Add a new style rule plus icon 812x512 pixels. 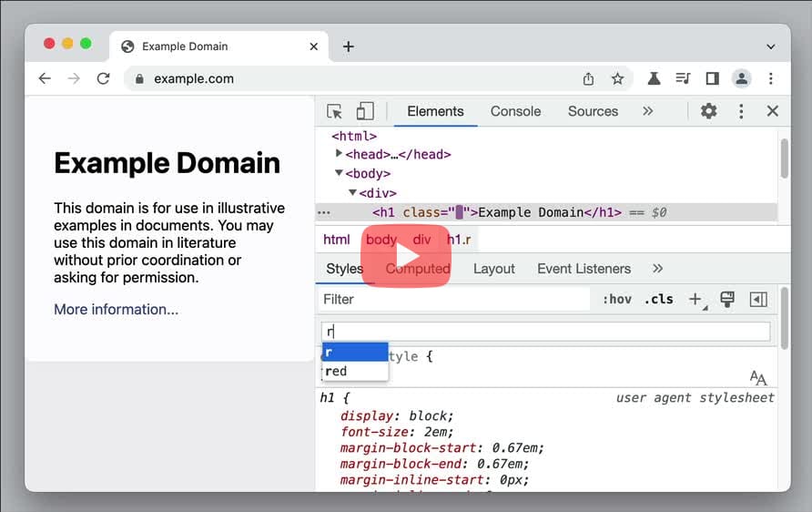[x=695, y=299]
